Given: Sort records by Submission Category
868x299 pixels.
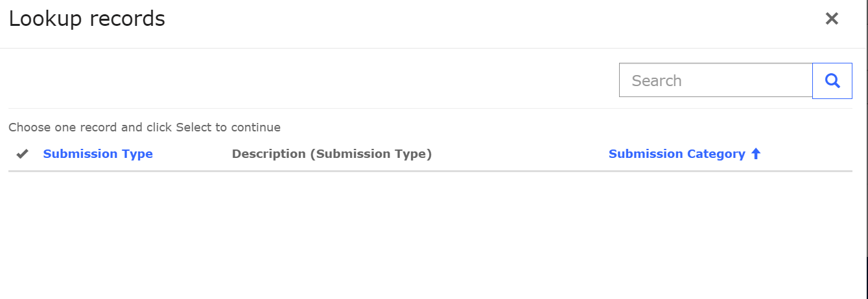Looking at the screenshot, I should [x=677, y=154].
